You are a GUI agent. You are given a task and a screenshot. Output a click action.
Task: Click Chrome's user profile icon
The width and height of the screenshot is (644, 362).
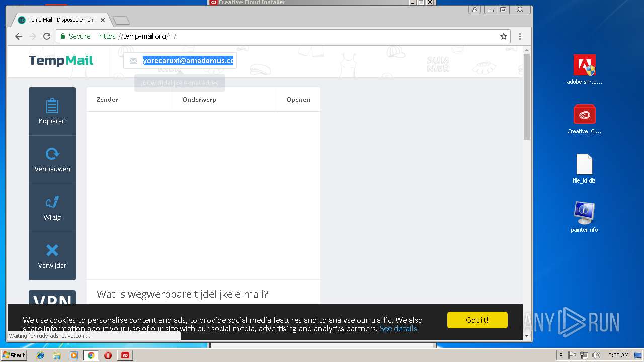point(474,10)
